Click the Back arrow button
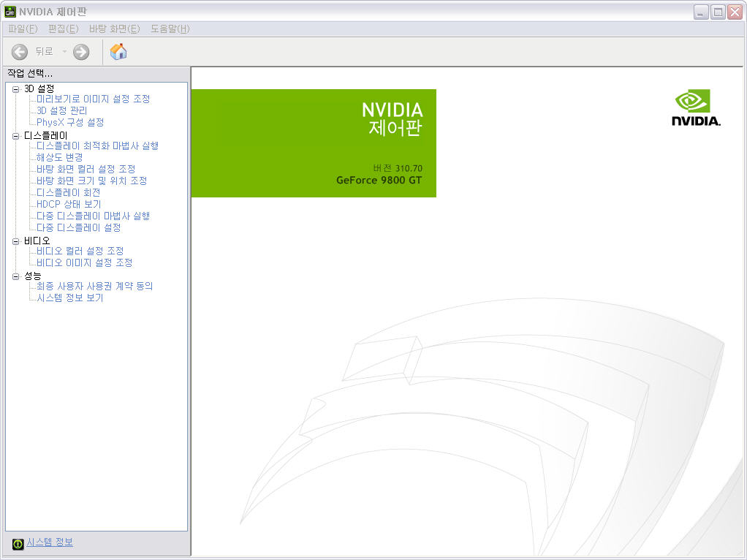Image resolution: width=747 pixels, height=560 pixels. (20, 52)
